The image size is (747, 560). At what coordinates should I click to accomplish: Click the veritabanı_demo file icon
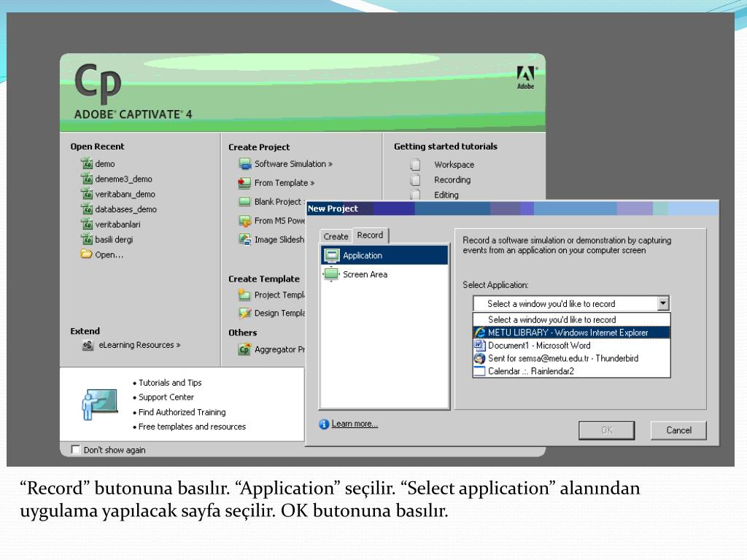(87, 194)
